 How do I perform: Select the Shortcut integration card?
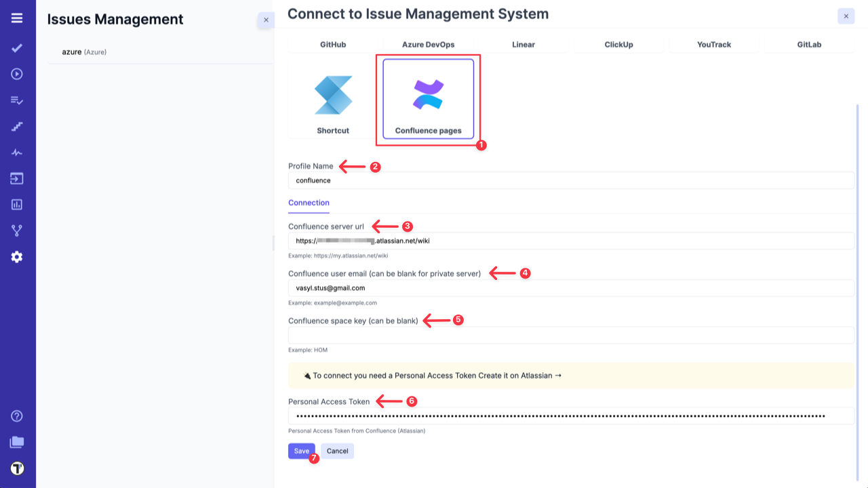tap(332, 98)
